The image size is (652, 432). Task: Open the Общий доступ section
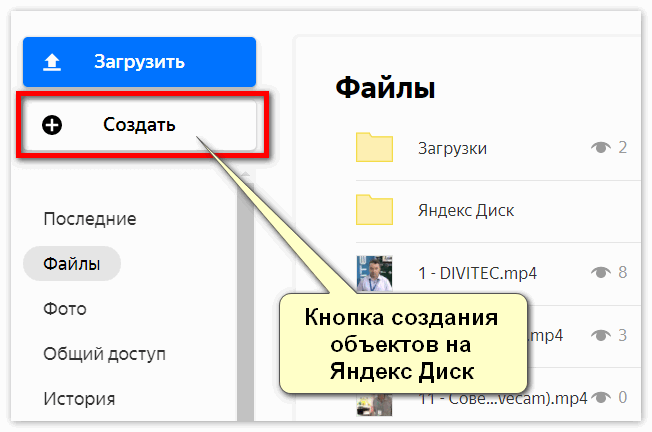(x=104, y=354)
